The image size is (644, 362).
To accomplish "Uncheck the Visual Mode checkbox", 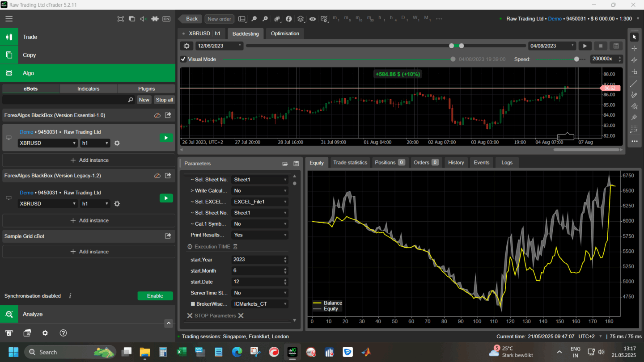I will 183,59.
